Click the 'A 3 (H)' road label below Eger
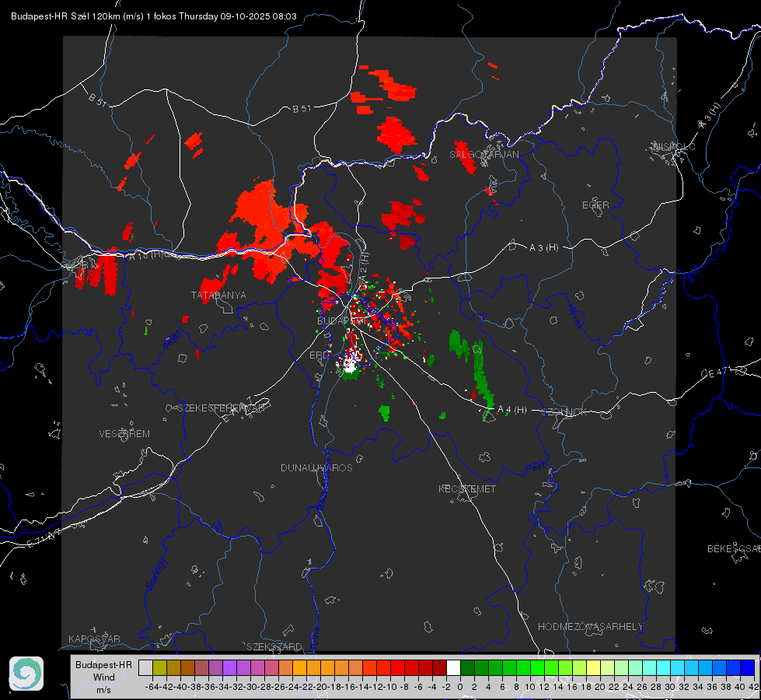The height and width of the screenshot is (700, 761). click(543, 248)
